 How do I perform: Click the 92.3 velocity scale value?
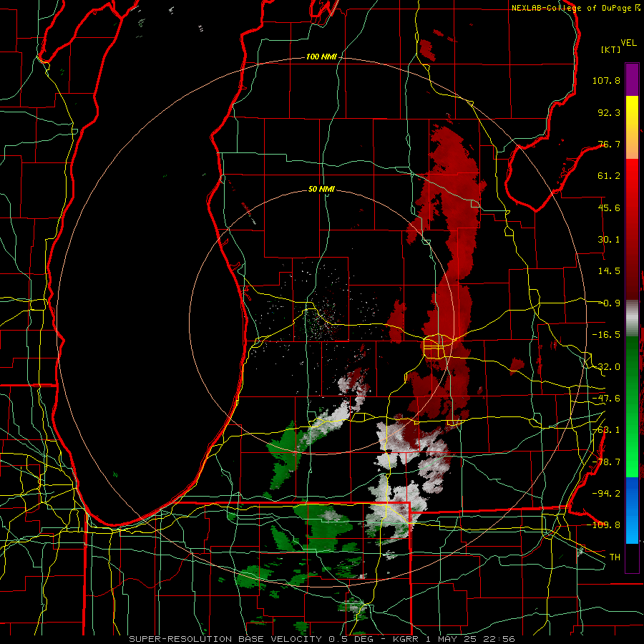pyautogui.click(x=609, y=112)
